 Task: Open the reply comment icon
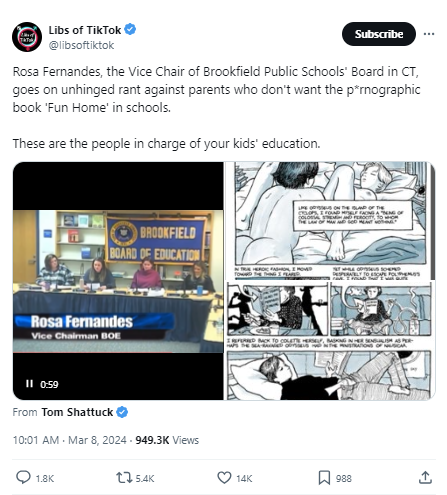pyautogui.click(x=23, y=477)
